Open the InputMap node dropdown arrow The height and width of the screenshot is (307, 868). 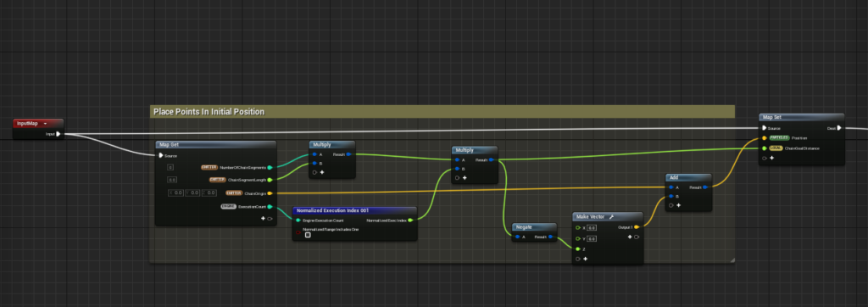click(x=46, y=124)
